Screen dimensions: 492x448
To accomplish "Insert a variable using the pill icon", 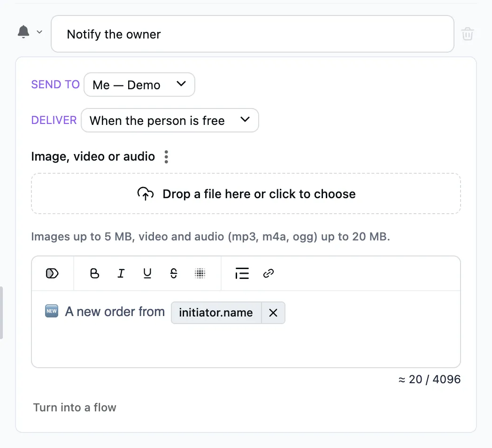I will click(x=52, y=273).
